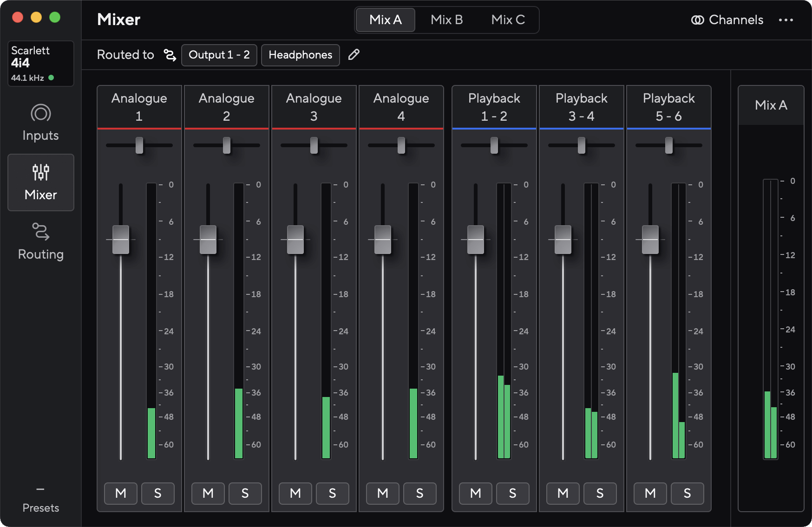The image size is (812, 527).
Task: Click the Analogue 1 pan slider handle
Action: click(x=139, y=145)
